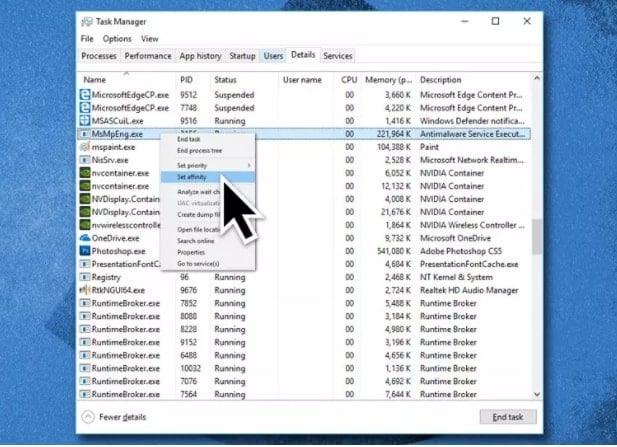The image size is (617, 447).
Task: Select the RuntimeBroker.exe row, PID 7564
Action: pyautogui.click(x=304, y=394)
